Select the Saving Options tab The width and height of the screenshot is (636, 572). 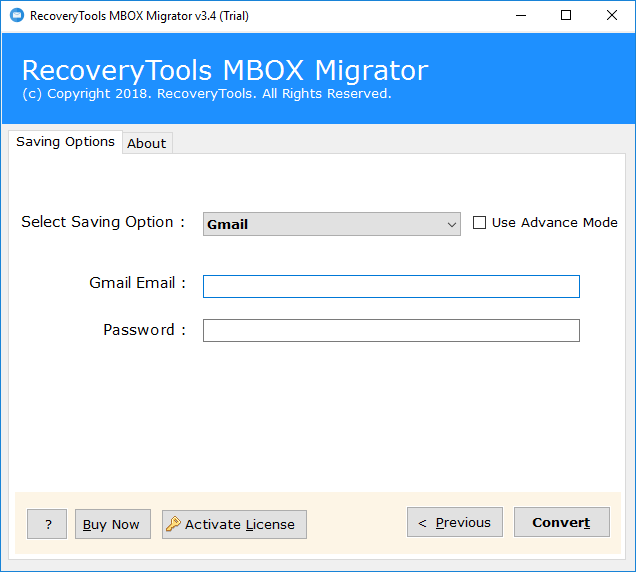[x=65, y=142]
